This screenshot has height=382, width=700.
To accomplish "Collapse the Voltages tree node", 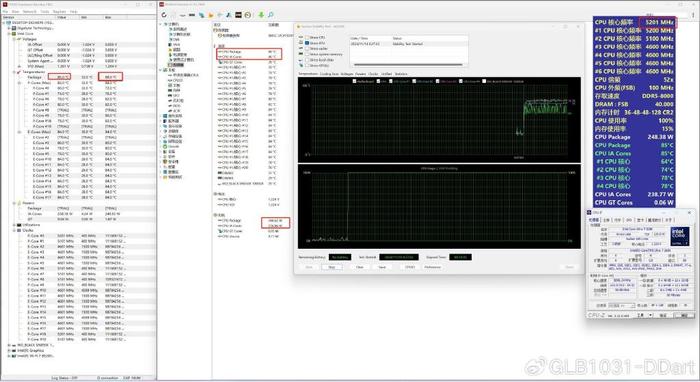I will click(x=14, y=39).
